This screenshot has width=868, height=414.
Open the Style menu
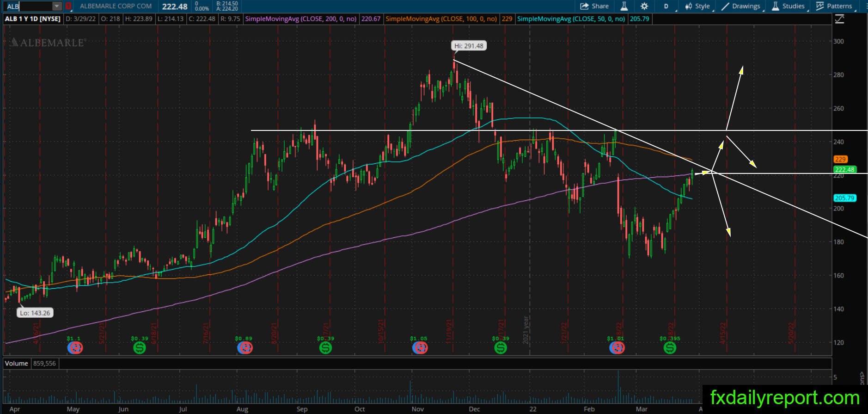click(x=698, y=6)
